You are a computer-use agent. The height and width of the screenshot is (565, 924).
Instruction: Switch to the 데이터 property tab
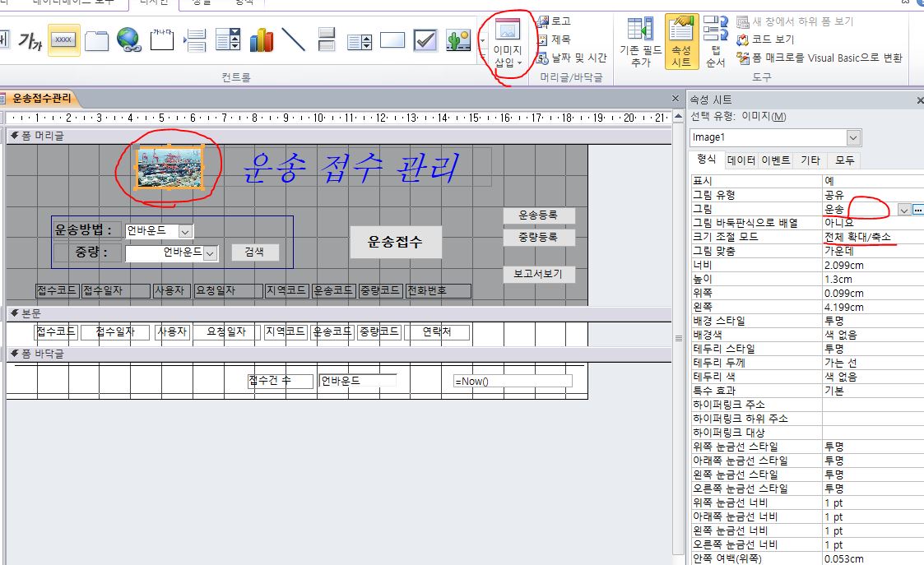[x=741, y=161]
